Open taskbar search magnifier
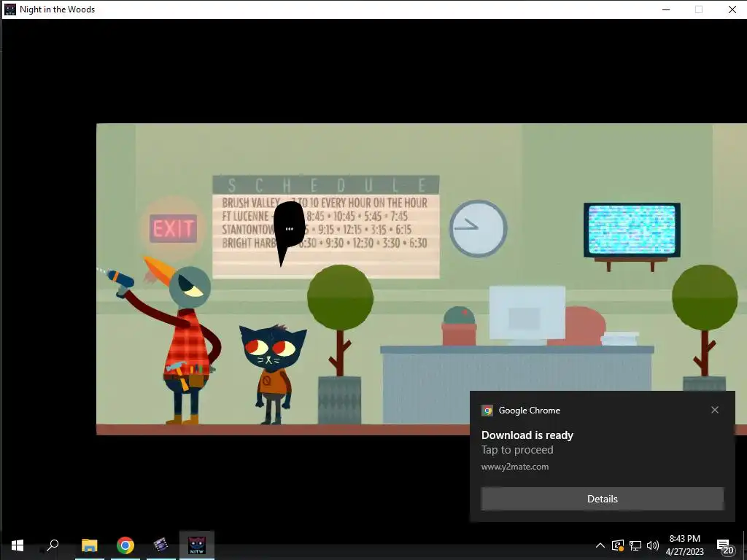The height and width of the screenshot is (560, 747). pos(53,545)
